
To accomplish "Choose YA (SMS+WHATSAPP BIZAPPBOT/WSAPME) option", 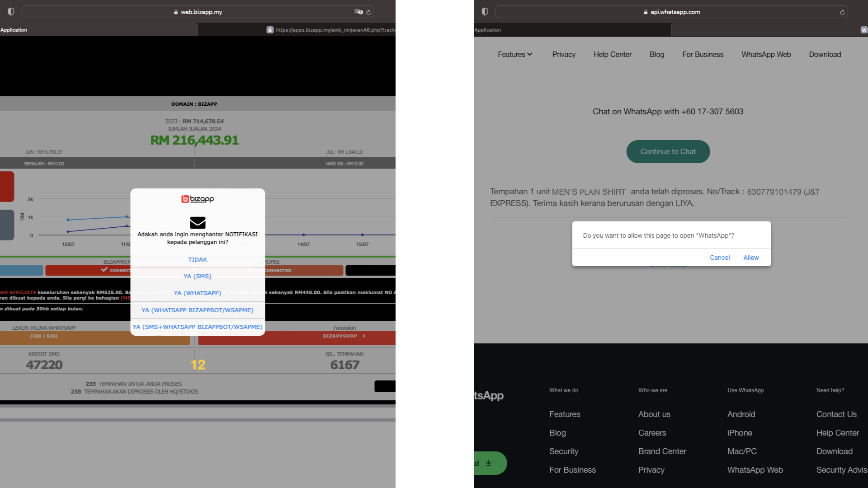I will (198, 327).
